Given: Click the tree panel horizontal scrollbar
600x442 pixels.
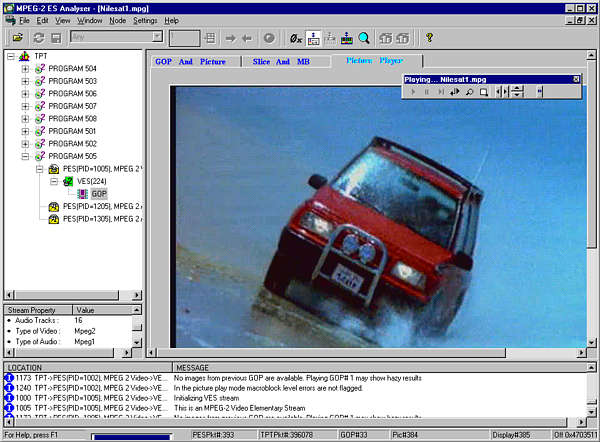Looking at the screenshot, I should [70, 296].
